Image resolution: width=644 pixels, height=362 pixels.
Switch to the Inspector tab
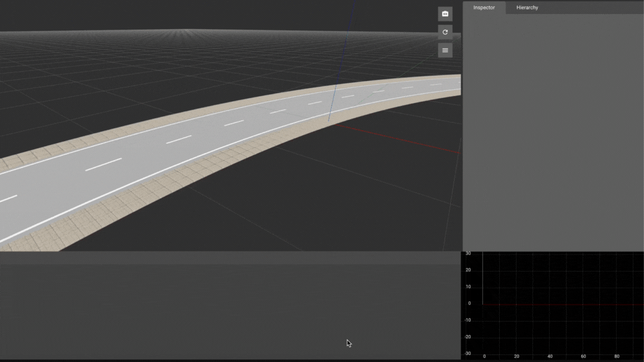[484, 7]
